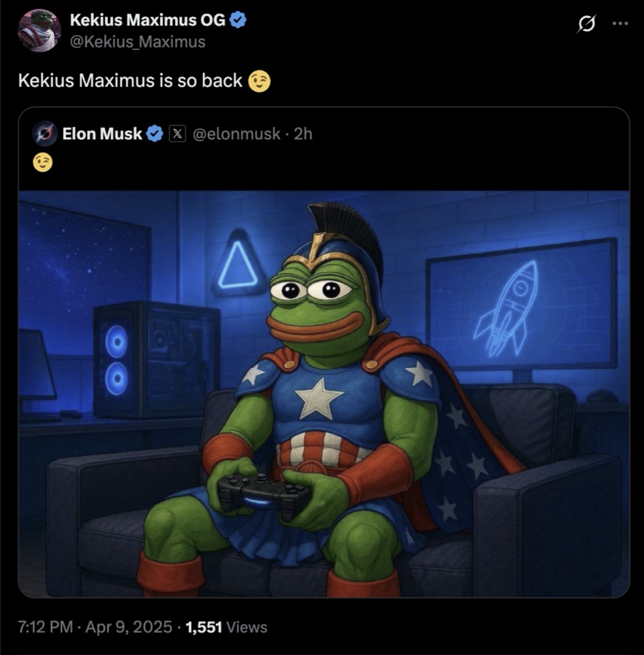Open the three-dot more options menu
Screen dimensions: 644x655
(619, 24)
